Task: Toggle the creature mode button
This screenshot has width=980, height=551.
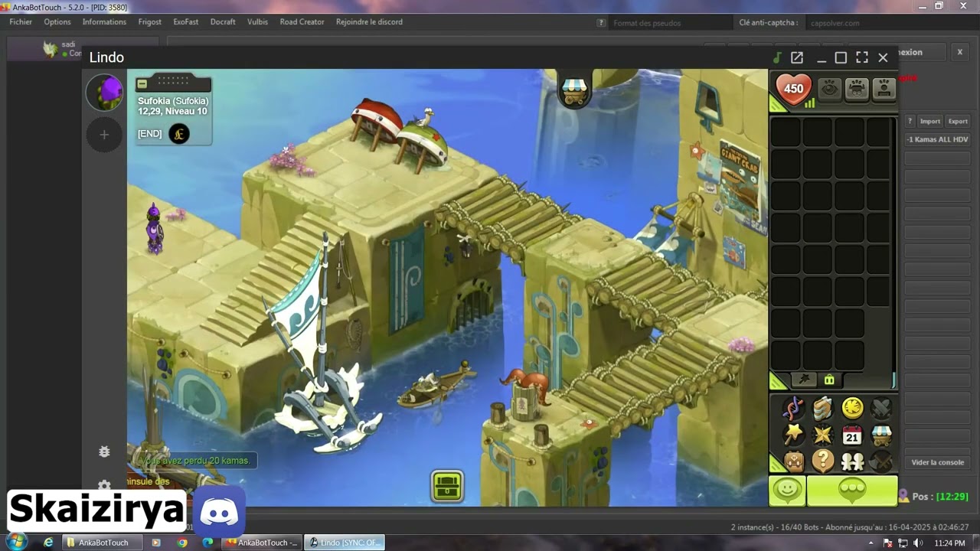Action: click(x=857, y=89)
